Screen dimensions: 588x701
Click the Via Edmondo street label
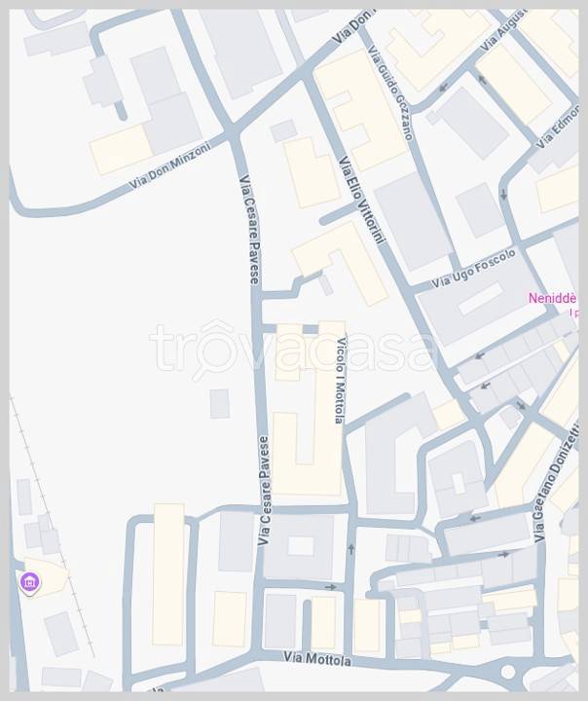pyautogui.click(x=557, y=126)
